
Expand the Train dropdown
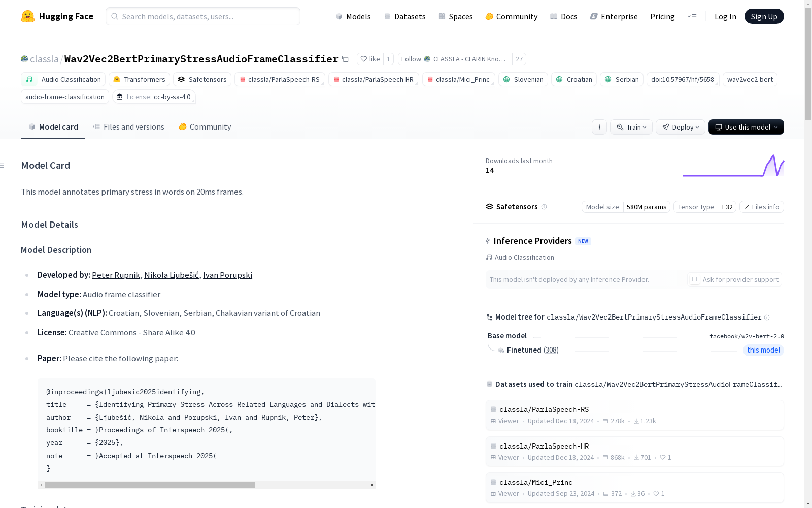[x=631, y=127]
